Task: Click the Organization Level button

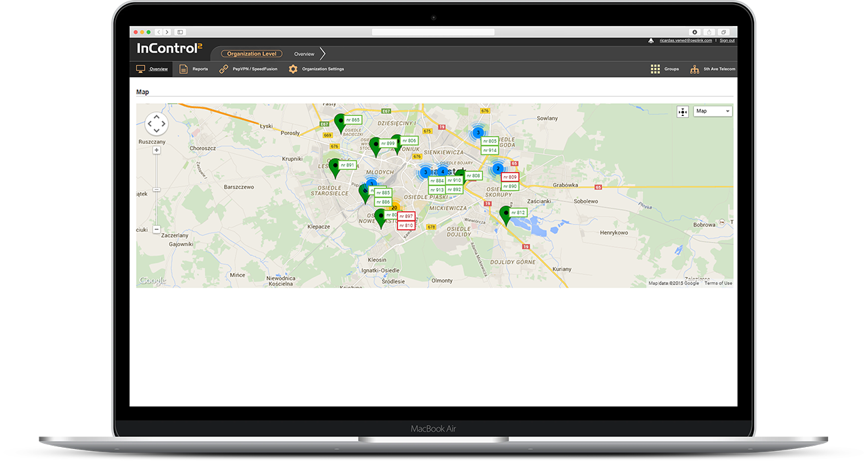Action: pyautogui.click(x=252, y=54)
